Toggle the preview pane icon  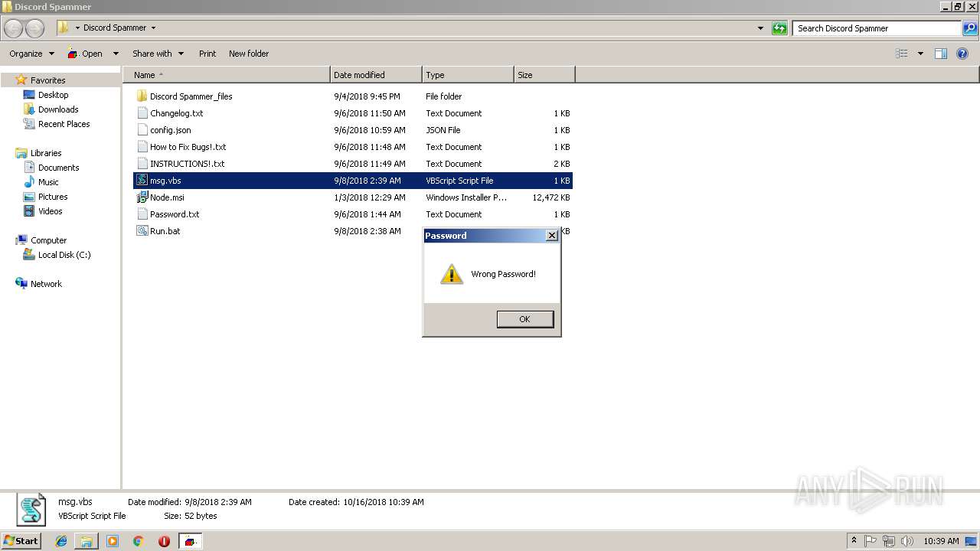pos(941,54)
